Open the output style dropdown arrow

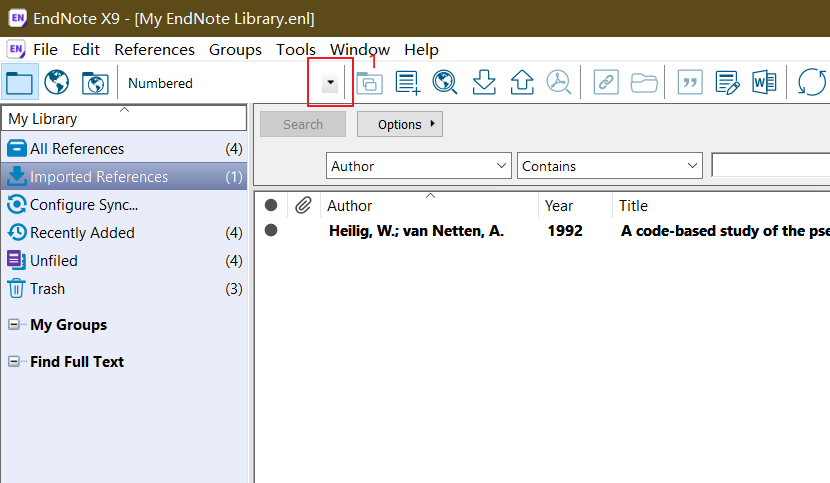[x=330, y=83]
